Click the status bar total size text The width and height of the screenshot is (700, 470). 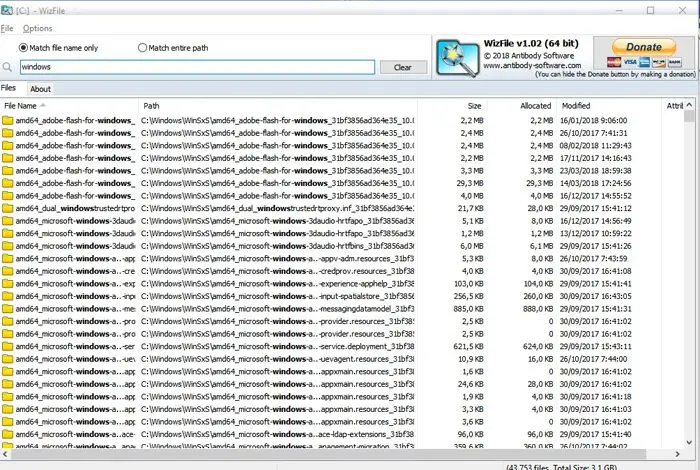[562, 467]
